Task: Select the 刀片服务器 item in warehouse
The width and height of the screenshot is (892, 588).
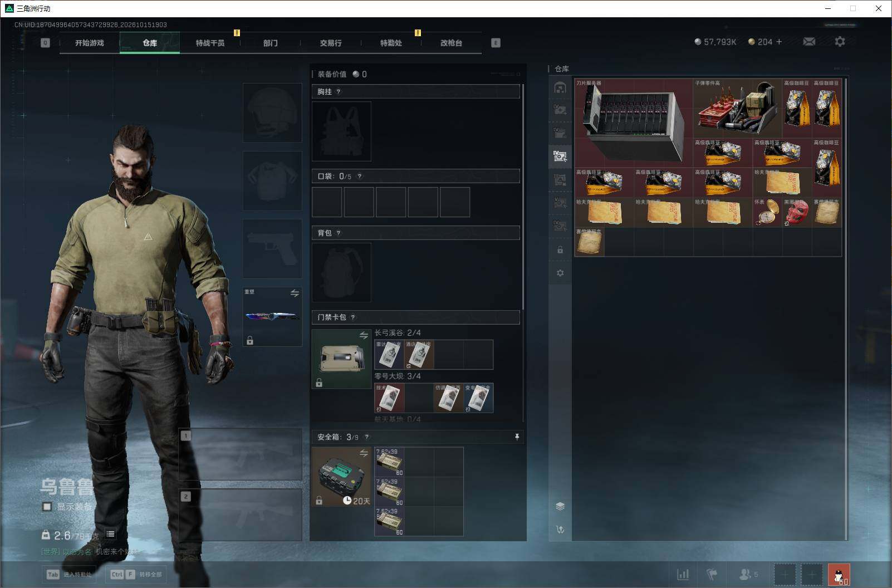Action: click(x=634, y=122)
